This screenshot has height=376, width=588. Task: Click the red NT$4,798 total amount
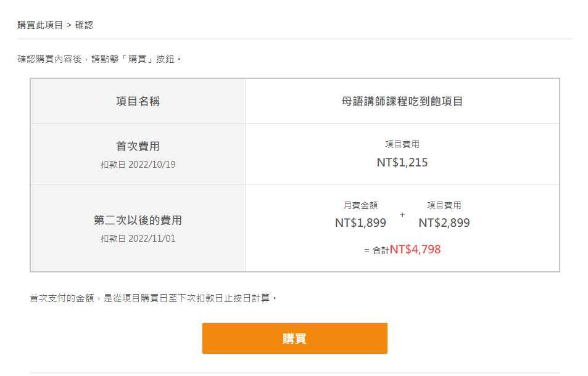point(415,250)
